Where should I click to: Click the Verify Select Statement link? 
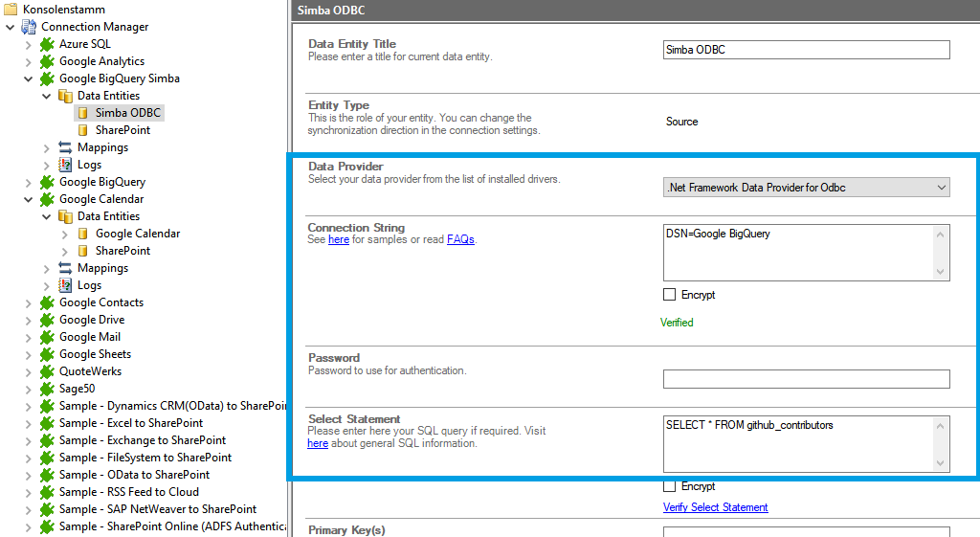pos(715,507)
